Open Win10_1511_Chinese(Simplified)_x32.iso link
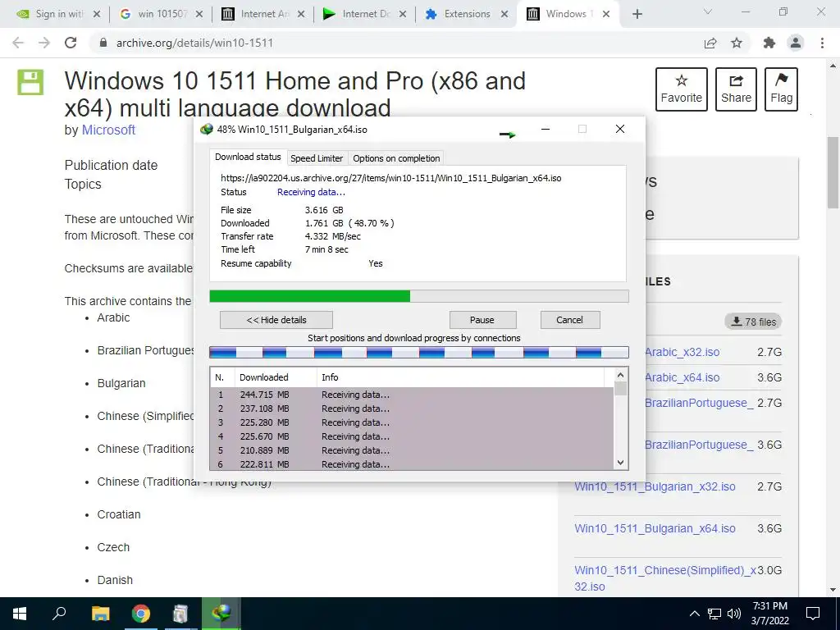 [664, 578]
